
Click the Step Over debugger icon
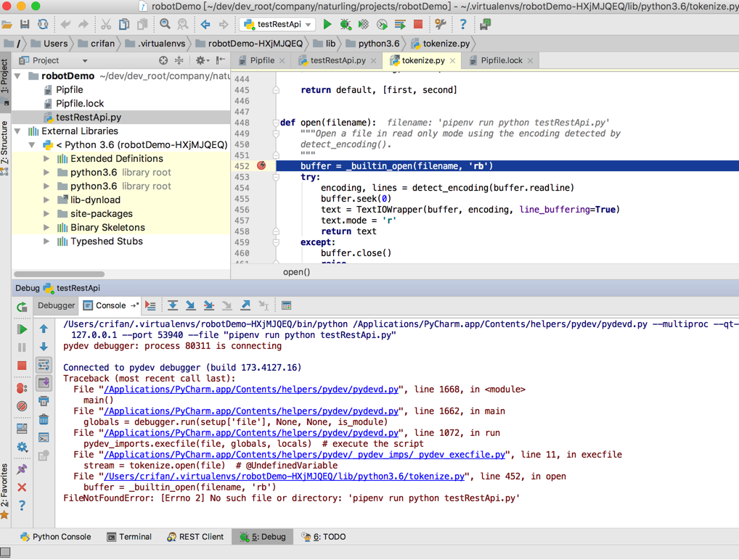click(173, 306)
